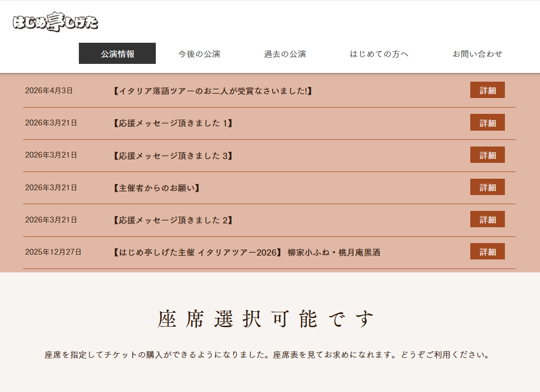Click the 応援メッセージ頂きました 1 headline
The height and width of the screenshot is (392, 540).
coord(173,123)
